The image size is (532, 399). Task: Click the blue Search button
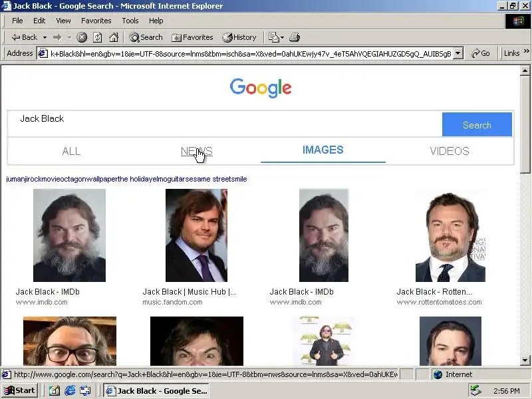(477, 124)
